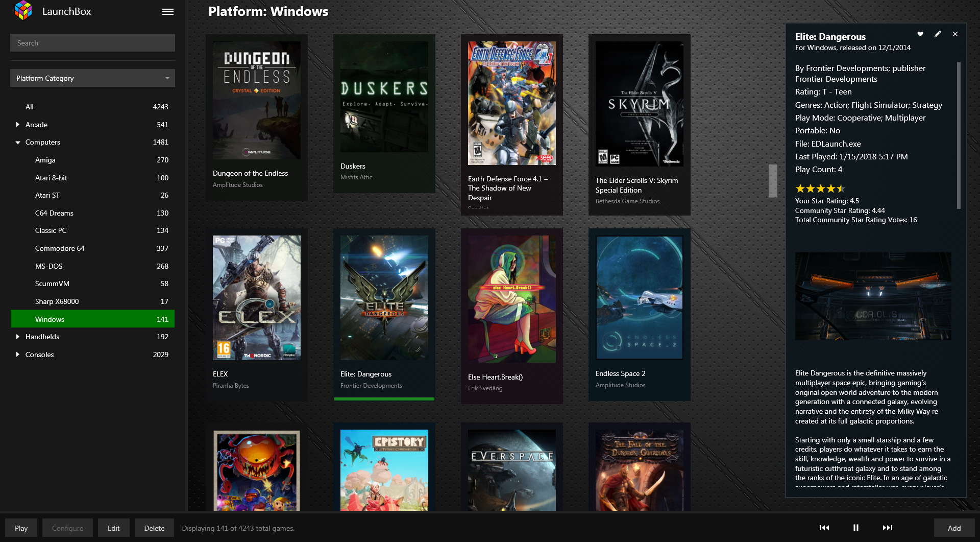
Task: Expand the Arcade category arrow
Action: [18, 124]
